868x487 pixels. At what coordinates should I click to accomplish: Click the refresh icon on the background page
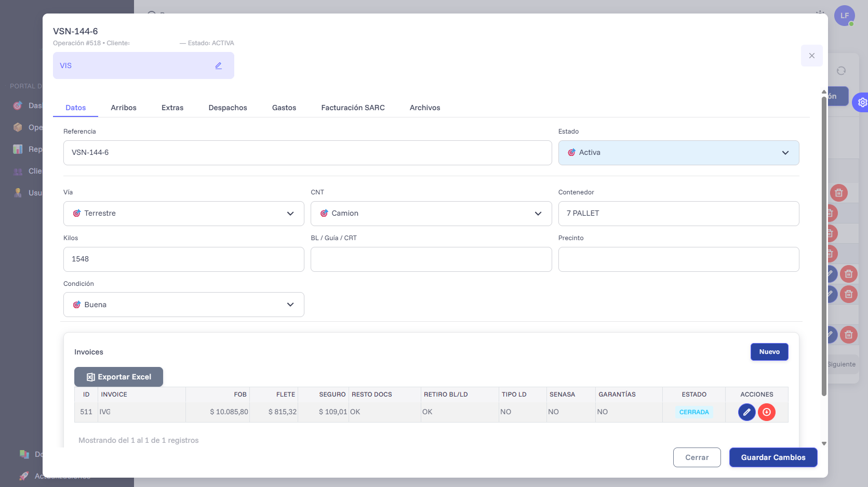click(x=841, y=71)
